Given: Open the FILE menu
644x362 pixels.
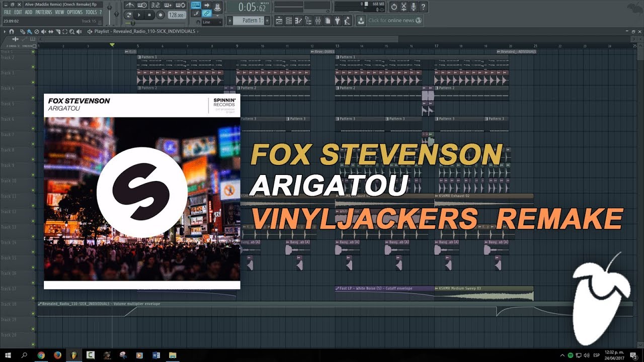Looking at the screenshot, I should pos(8,12).
